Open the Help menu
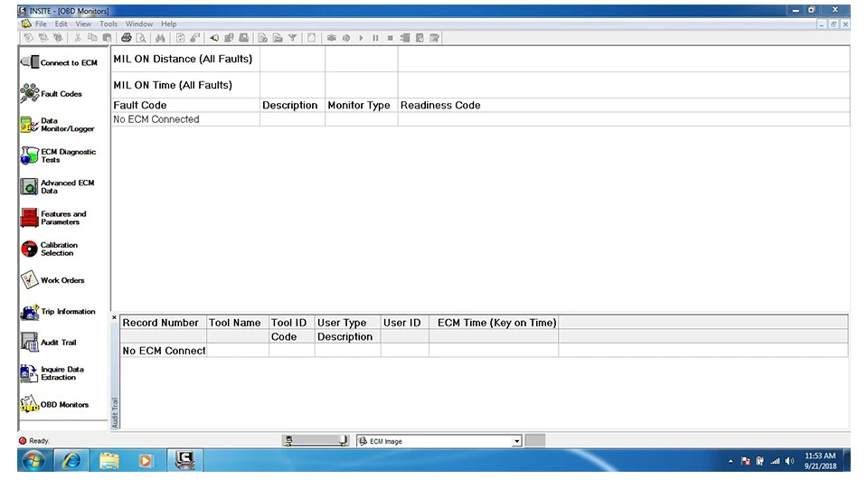The height and width of the screenshot is (489, 868). pos(169,24)
